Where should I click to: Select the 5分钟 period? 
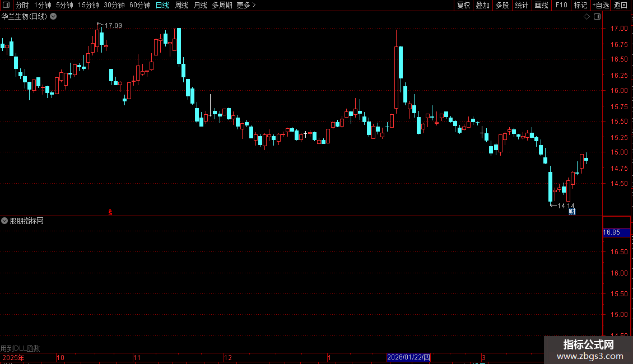[64, 5]
